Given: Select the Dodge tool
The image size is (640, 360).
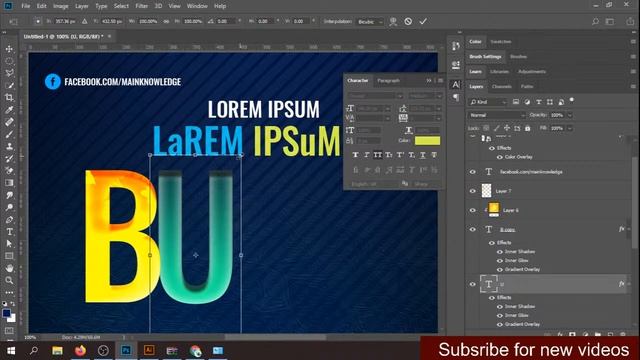Looking at the screenshot, I should (x=9, y=207).
